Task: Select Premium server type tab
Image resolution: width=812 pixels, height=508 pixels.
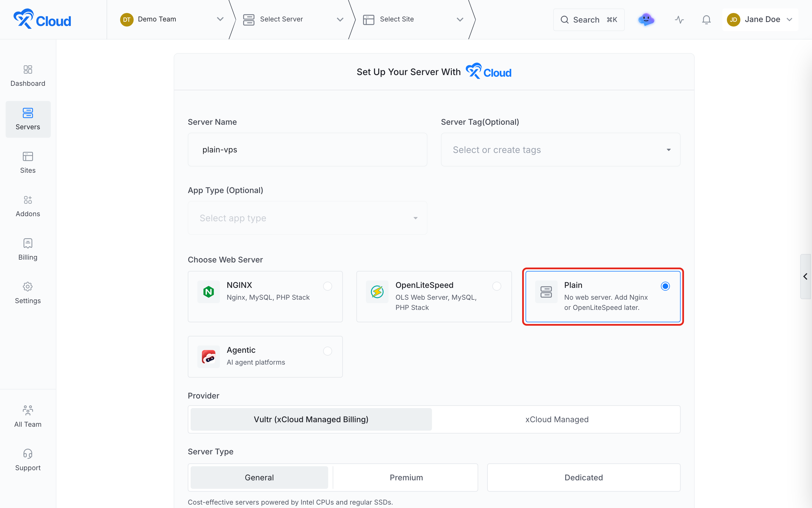Action: (406, 478)
